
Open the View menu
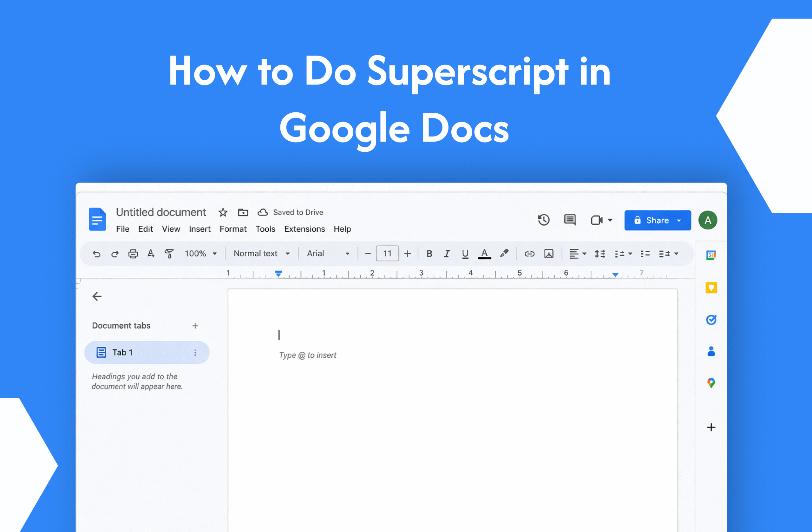point(171,229)
